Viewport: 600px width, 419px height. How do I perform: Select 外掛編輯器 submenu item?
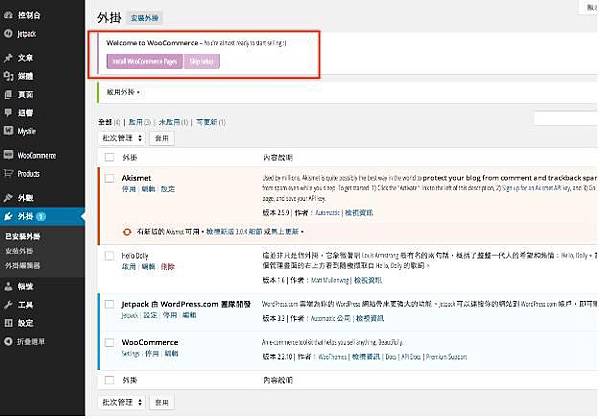pos(23,265)
